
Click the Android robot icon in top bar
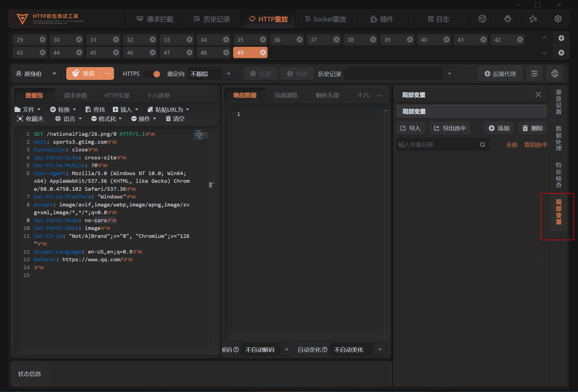pos(508,19)
